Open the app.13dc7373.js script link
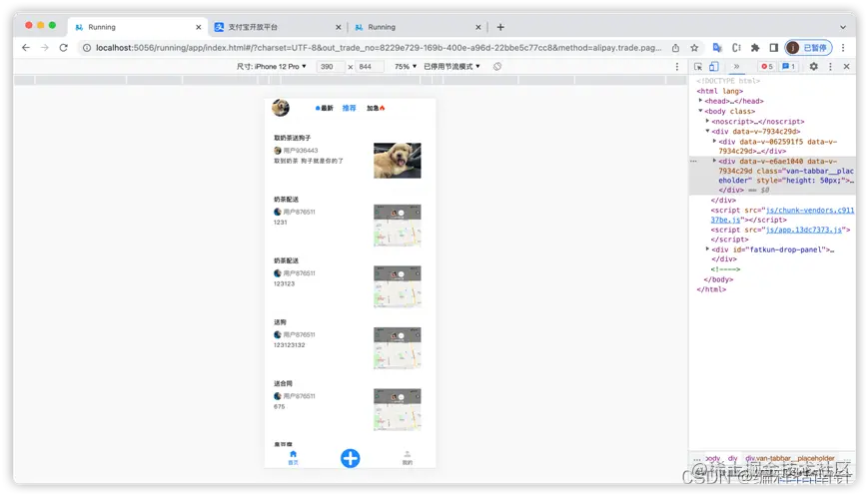The width and height of the screenshot is (868, 496). 804,230
